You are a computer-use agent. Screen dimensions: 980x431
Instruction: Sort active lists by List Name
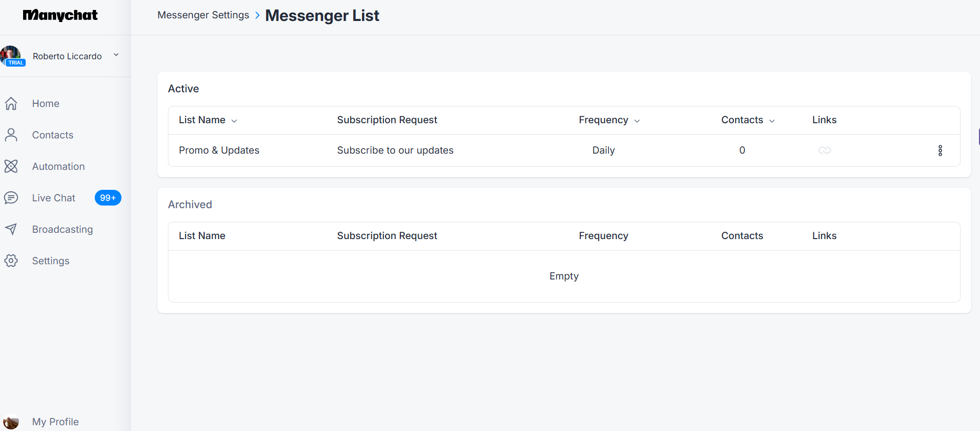[x=208, y=120]
